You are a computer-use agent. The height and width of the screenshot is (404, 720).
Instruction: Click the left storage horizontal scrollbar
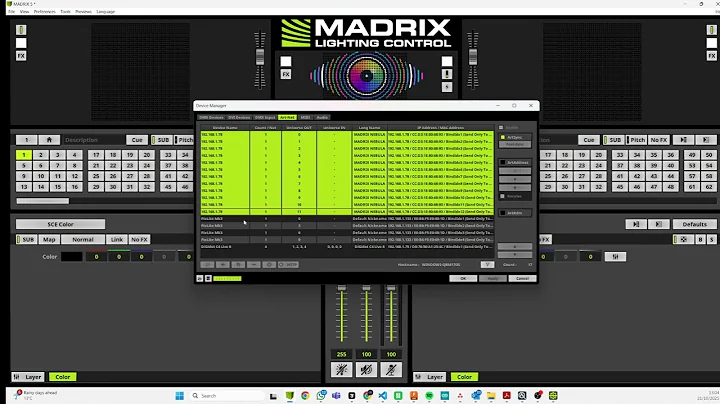point(43,201)
